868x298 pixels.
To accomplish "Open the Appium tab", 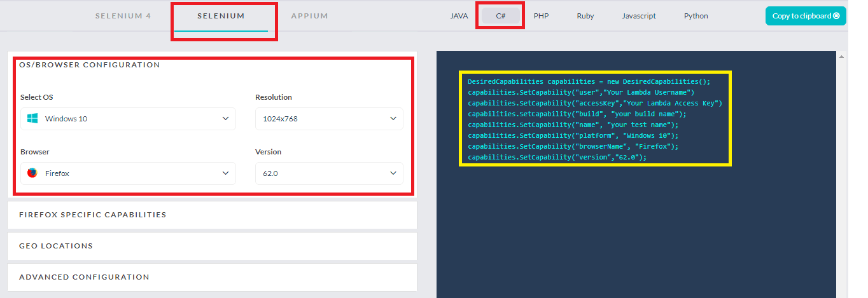I will [309, 16].
